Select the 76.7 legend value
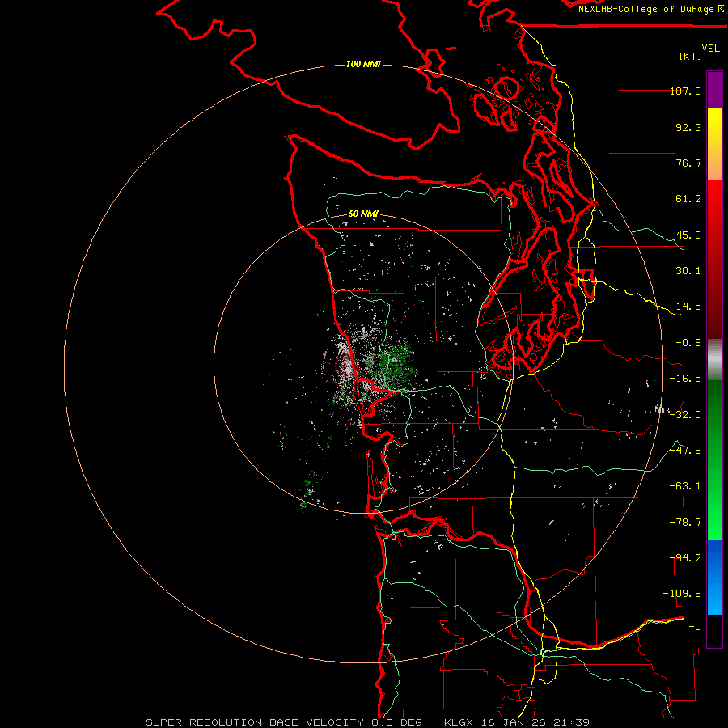Screen dimensions: 728x728 (688, 163)
